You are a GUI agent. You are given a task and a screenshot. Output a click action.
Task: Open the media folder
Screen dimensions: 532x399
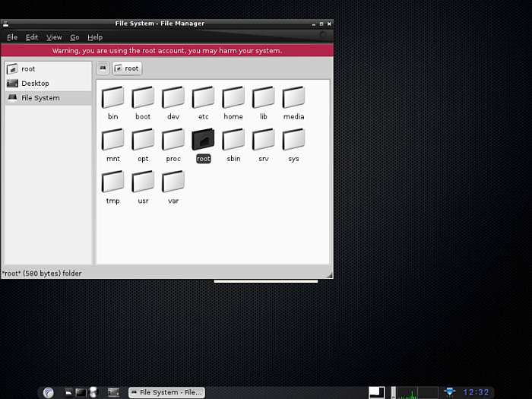click(x=293, y=98)
